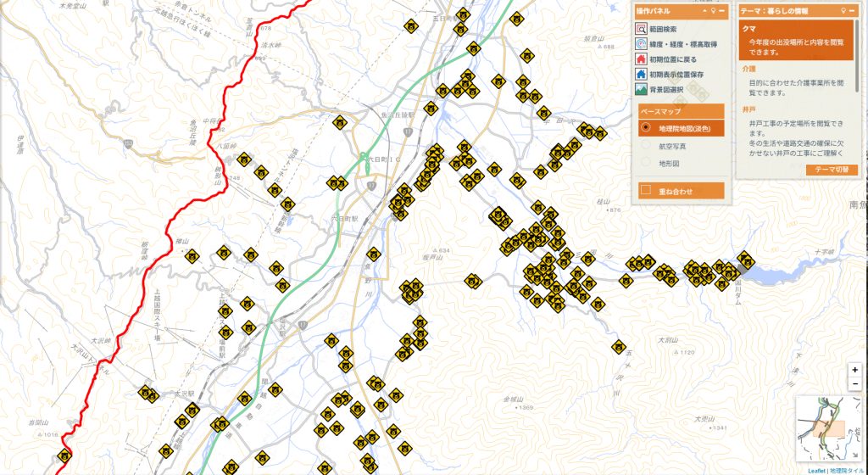Click the テーマ切替 button

tap(832, 170)
